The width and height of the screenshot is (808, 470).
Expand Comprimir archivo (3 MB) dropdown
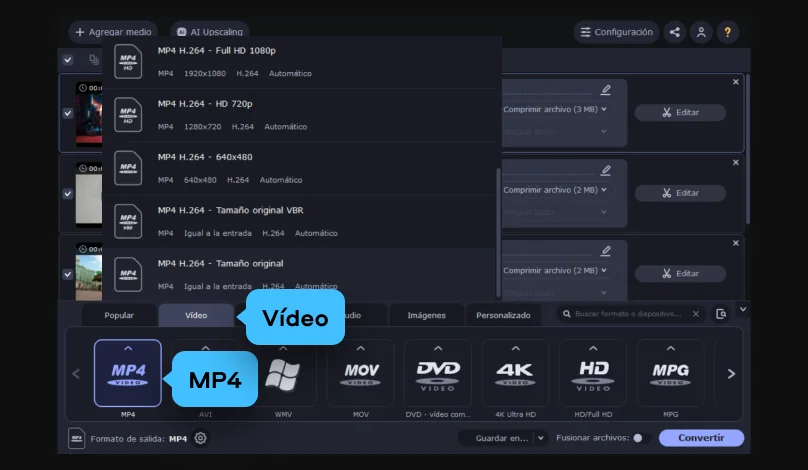pos(555,109)
